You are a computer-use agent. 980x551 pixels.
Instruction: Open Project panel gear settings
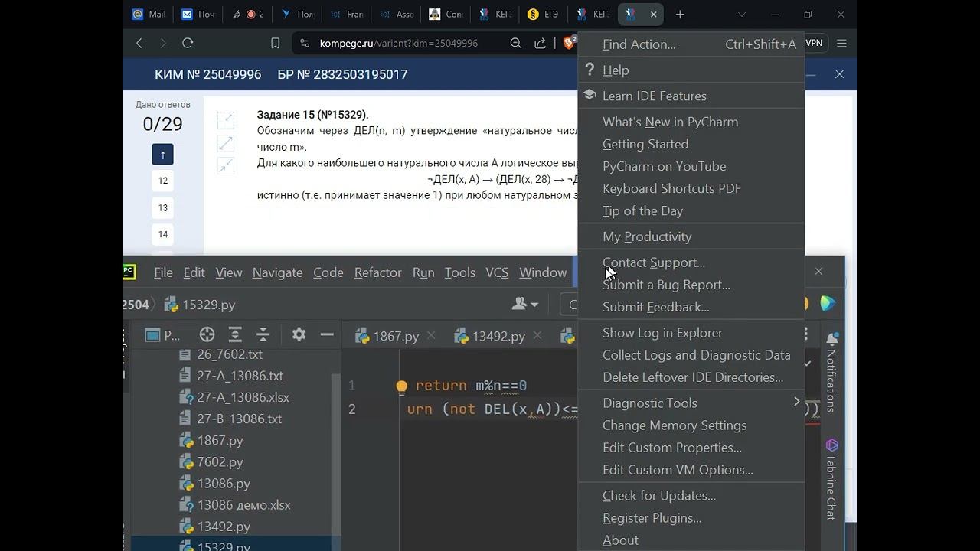299,334
